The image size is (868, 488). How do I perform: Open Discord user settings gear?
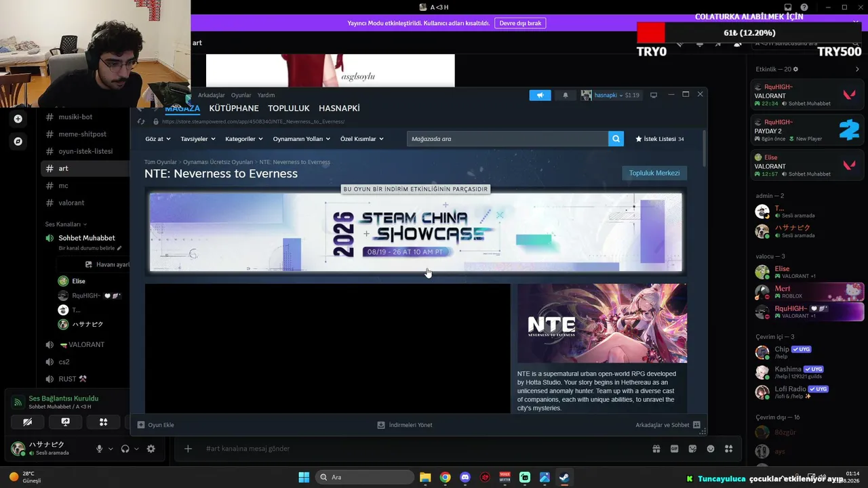[151, 449]
